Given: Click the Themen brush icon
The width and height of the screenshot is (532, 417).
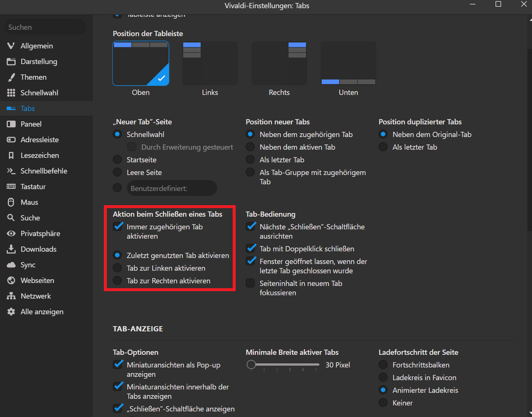Looking at the screenshot, I should pyautogui.click(x=11, y=77).
